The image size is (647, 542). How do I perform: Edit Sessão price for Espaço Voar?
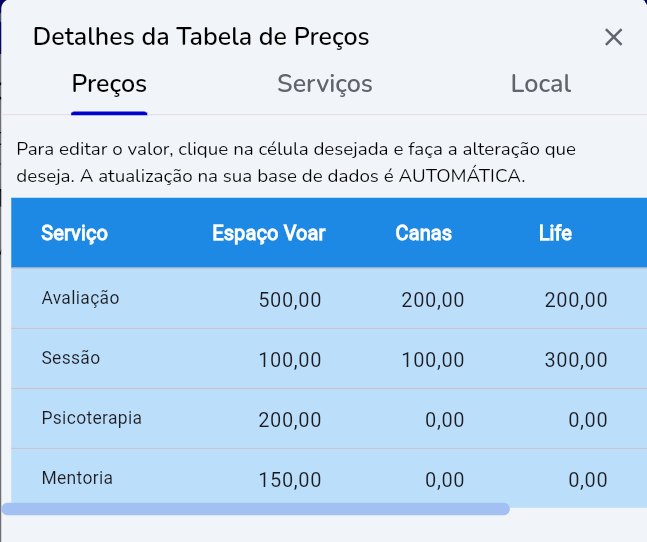[x=290, y=360]
